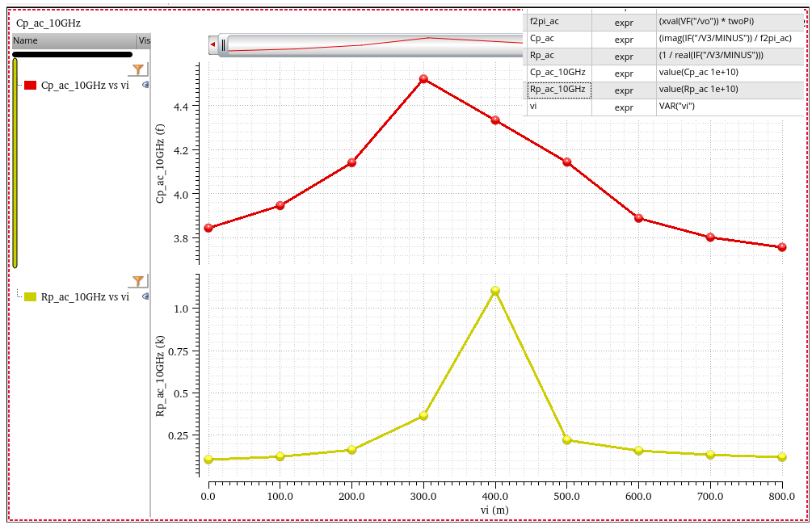Click the yellow swatch for Rp_ac_10GHz
Image resolution: width=812 pixels, height=525 pixels.
pyautogui.click(x=31, y=297)
